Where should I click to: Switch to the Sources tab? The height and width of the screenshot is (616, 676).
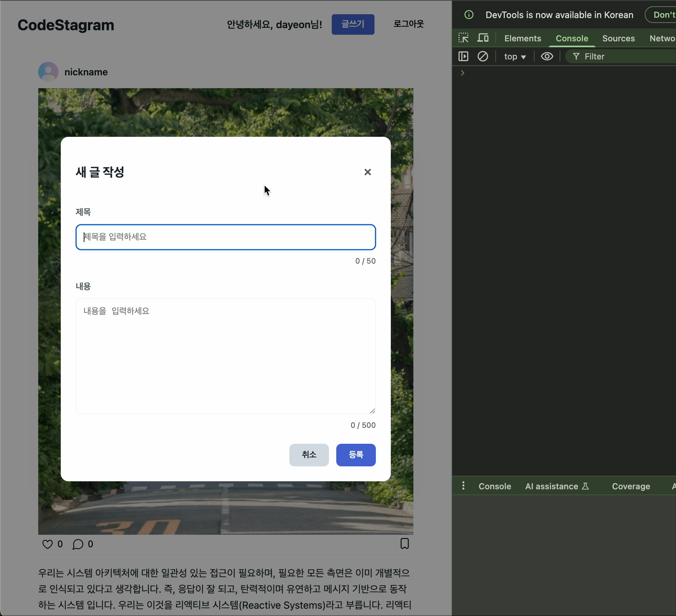(x=618, y=39)
